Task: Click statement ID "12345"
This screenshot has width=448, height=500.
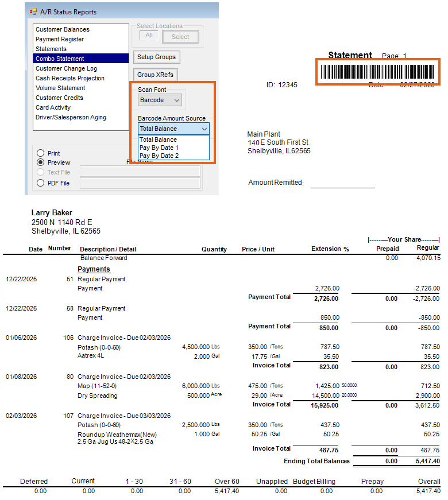Action: click(x=288, y=85)
